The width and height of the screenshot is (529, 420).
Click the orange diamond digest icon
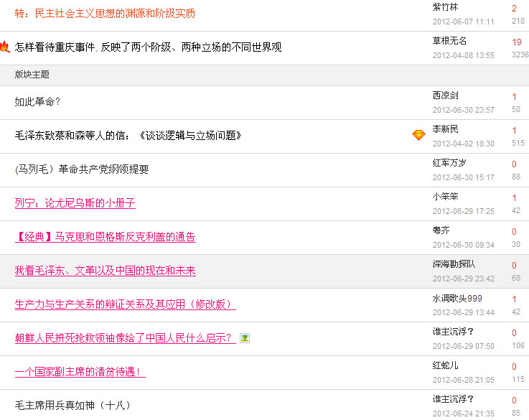click(418, 135)
